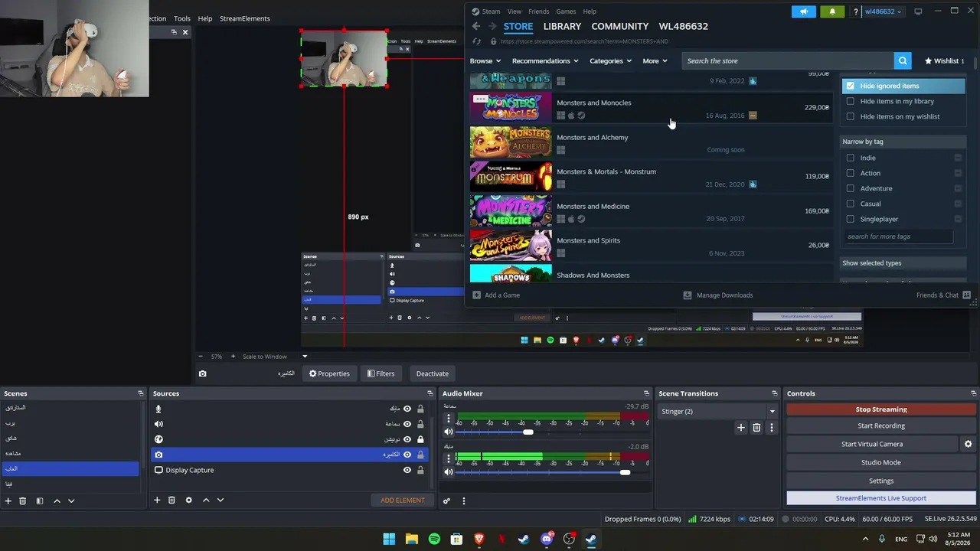Screen dimensions: 980x551
Task: Expand the More dropdown in Steam store
Action: 655,60
